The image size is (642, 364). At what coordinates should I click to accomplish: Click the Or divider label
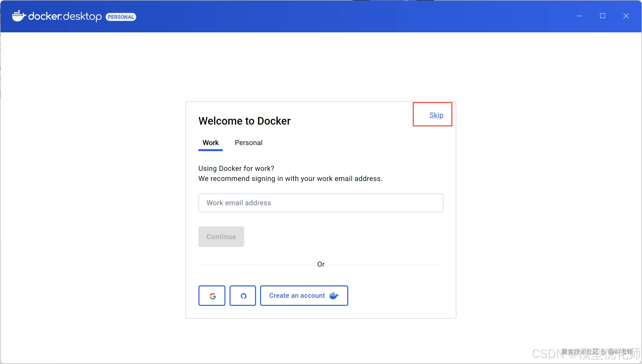(x=321, y=264)
